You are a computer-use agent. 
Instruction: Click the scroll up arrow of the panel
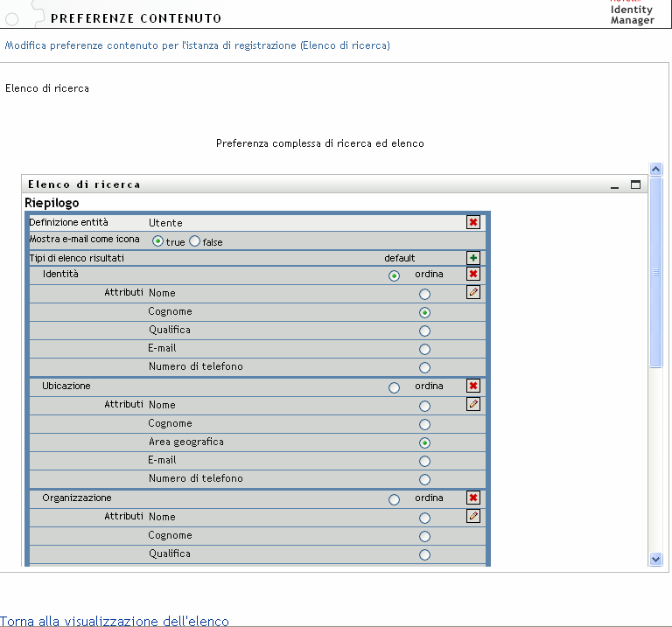(x=655, y=169)
